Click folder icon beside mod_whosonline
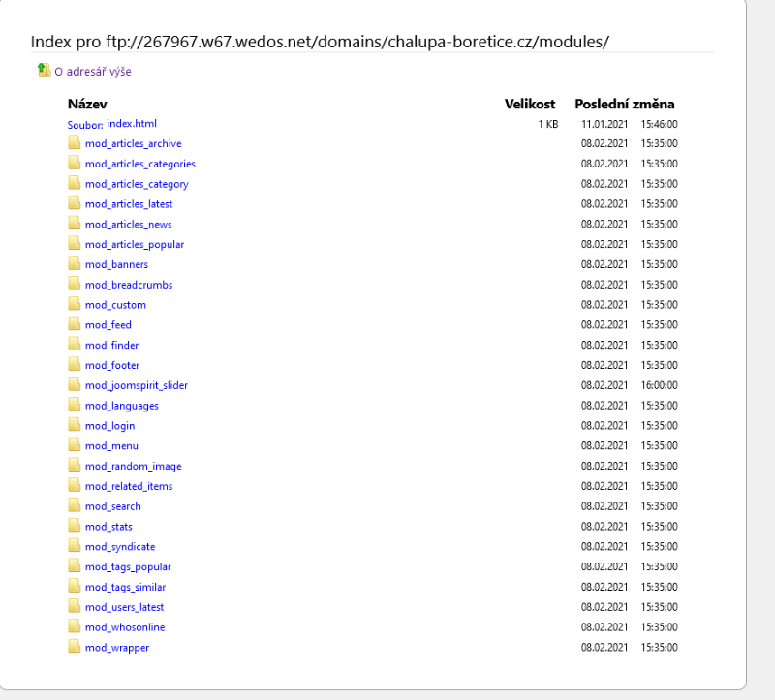This screenshot has width=775, height=700. [75, 626]
